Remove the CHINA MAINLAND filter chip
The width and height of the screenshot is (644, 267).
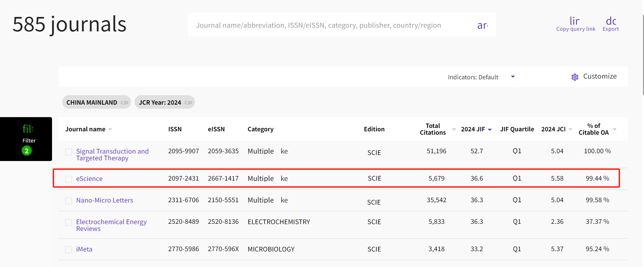(124, 102)
